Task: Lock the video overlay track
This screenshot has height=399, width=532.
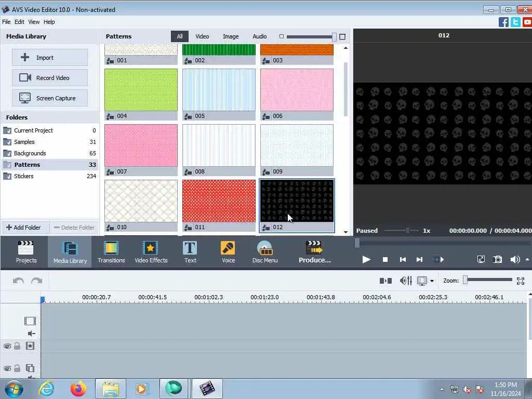Action: pyautogui.click(x=17, y=368)
